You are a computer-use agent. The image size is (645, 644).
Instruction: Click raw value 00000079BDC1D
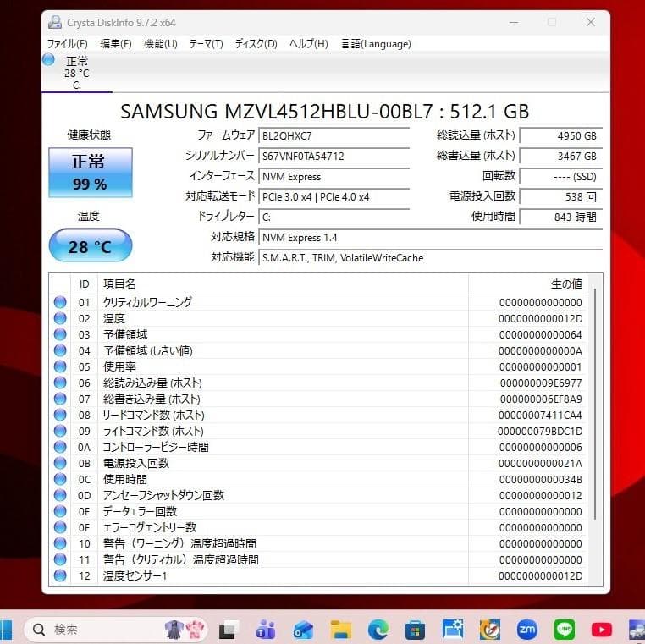point(540,431)
